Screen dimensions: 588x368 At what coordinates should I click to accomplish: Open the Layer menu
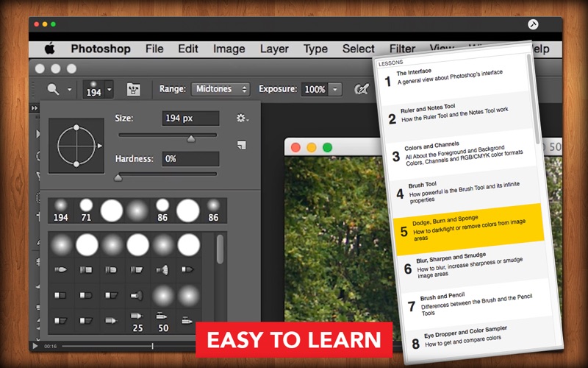[x=274, y=49]
